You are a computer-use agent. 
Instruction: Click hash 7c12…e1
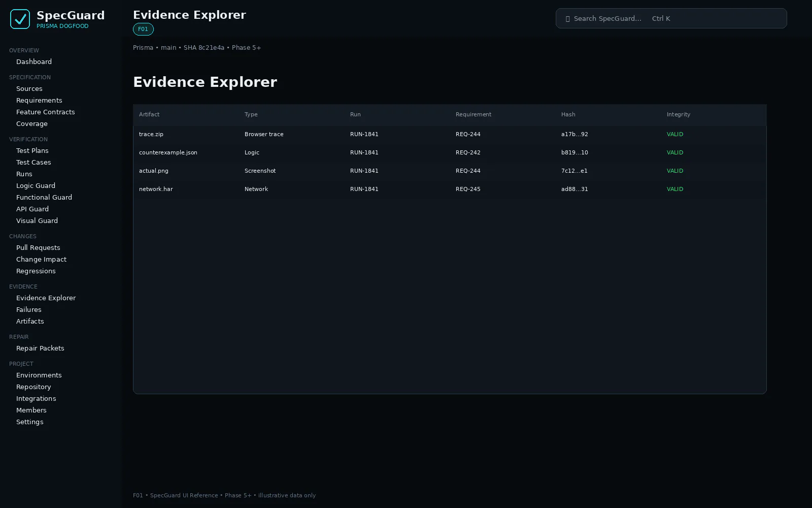(574, 171)
